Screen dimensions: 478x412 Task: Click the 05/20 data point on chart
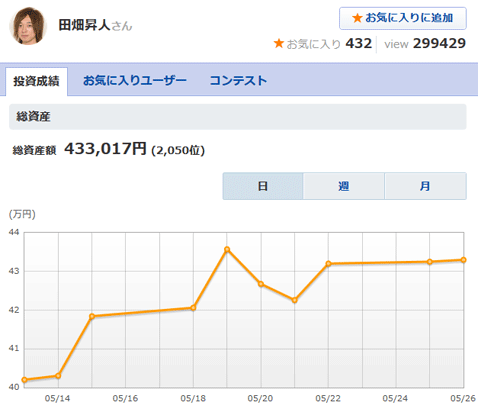pos(261,284)
